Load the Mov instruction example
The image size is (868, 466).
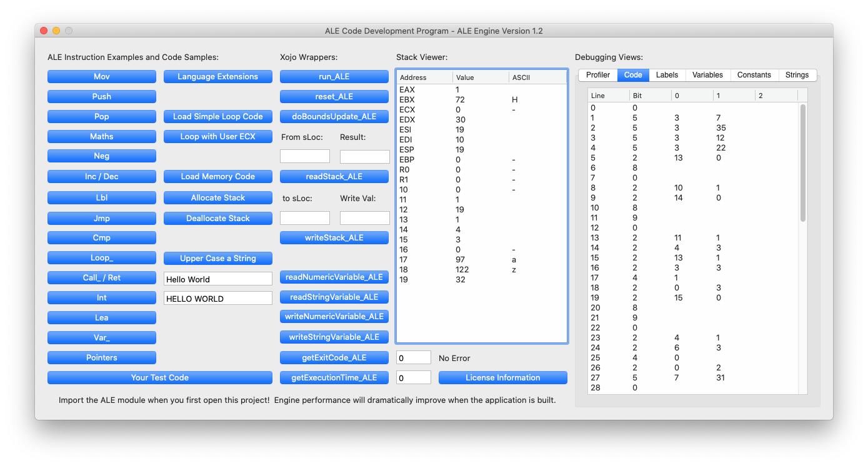tap(101, 76)
